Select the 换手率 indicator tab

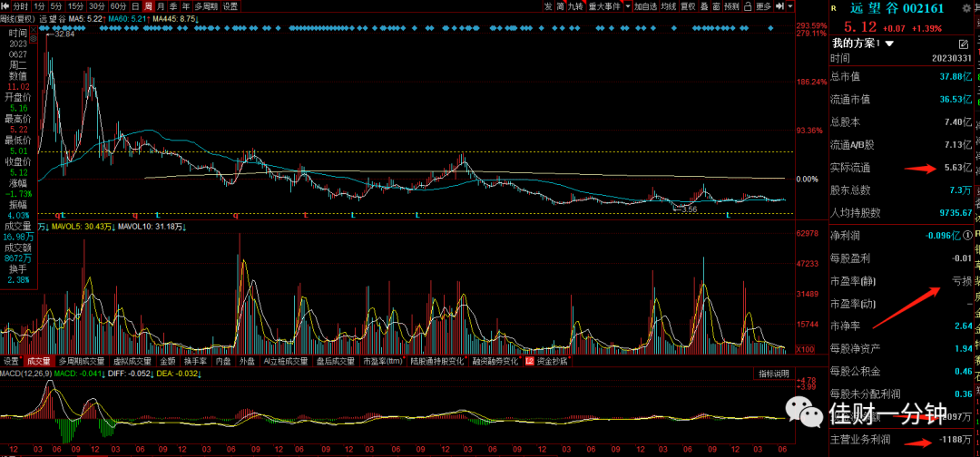pyautogui.click(x=196, y=361)
